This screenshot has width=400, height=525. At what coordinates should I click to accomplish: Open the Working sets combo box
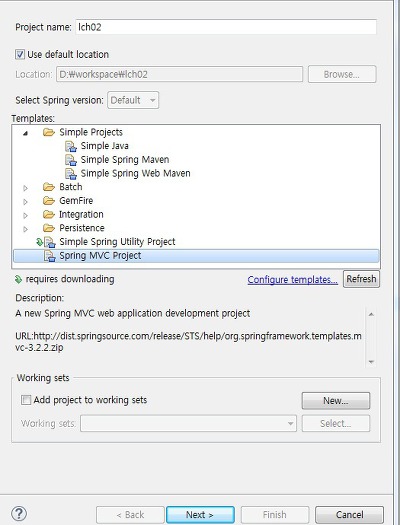click(188, 424)
